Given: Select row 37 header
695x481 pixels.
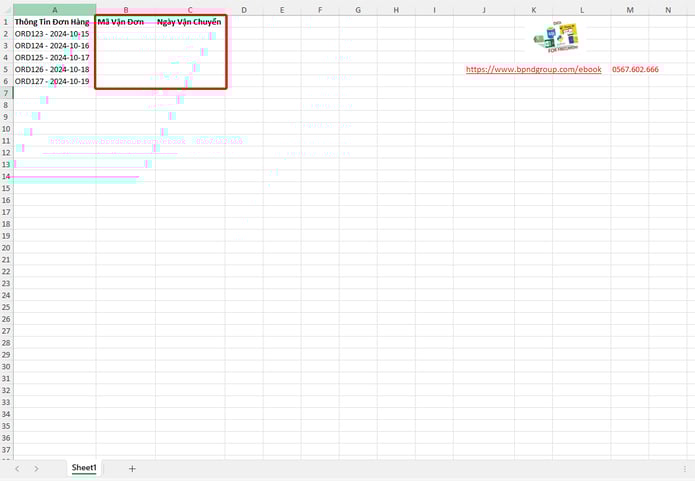Looking at the screenshot, I should coord(6,450).
